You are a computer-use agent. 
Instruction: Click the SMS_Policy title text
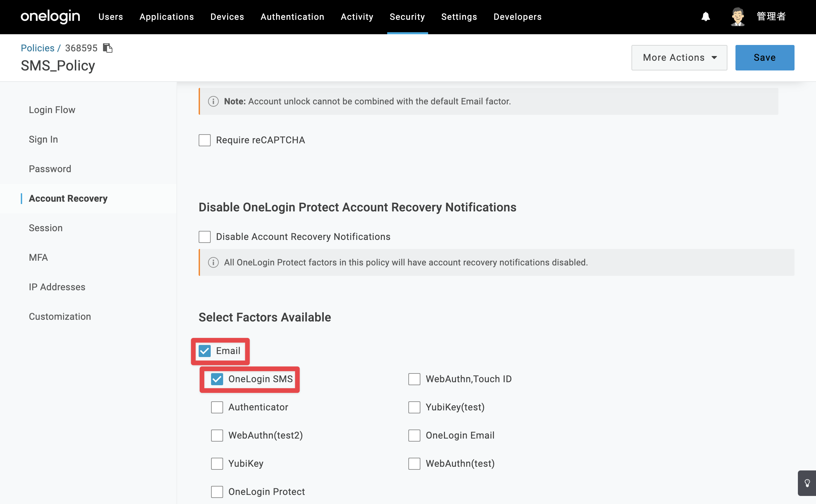[x=58, y=66]
